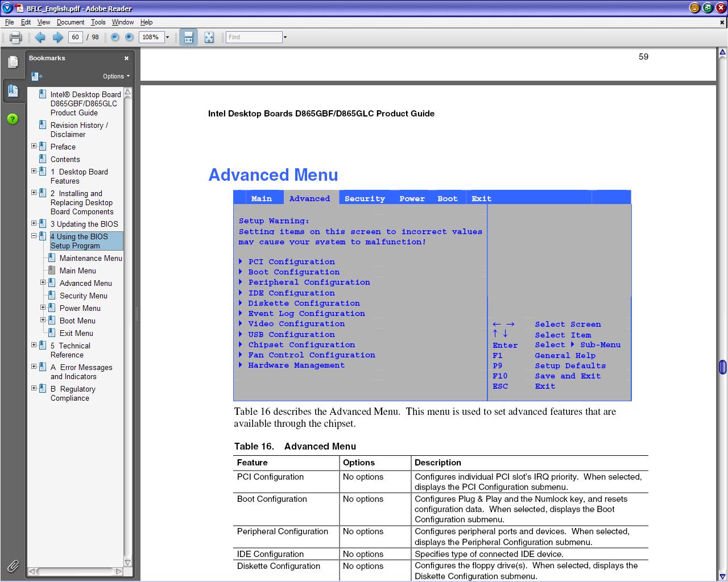Open the green Help panel icon

(13, 119)
